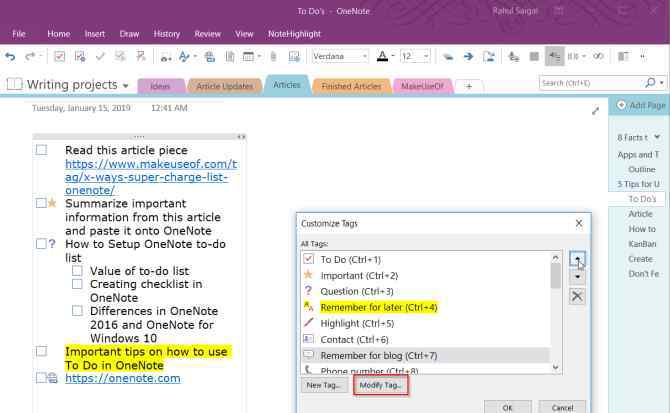
Task: Check 'Important tips on how to use' box
Action: (x=41, y=351)
